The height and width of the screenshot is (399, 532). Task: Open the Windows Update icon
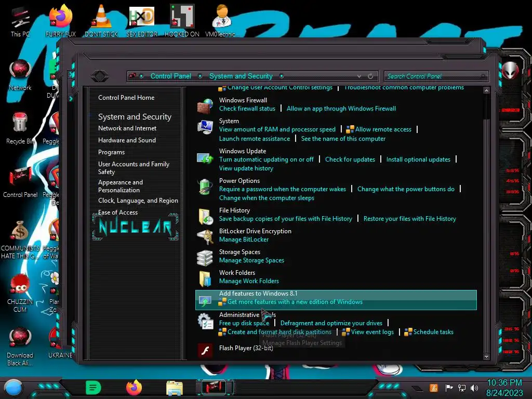point(205,158)
